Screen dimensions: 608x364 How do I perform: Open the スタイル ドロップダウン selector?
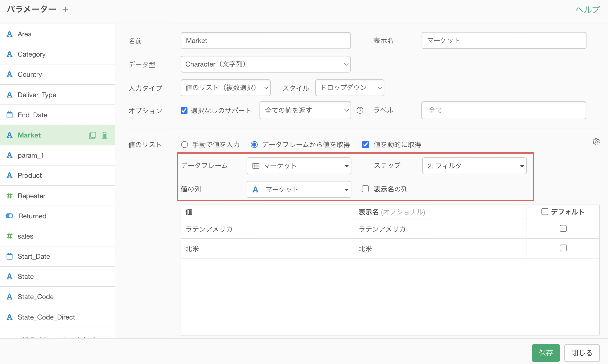(x=349, y=88)
